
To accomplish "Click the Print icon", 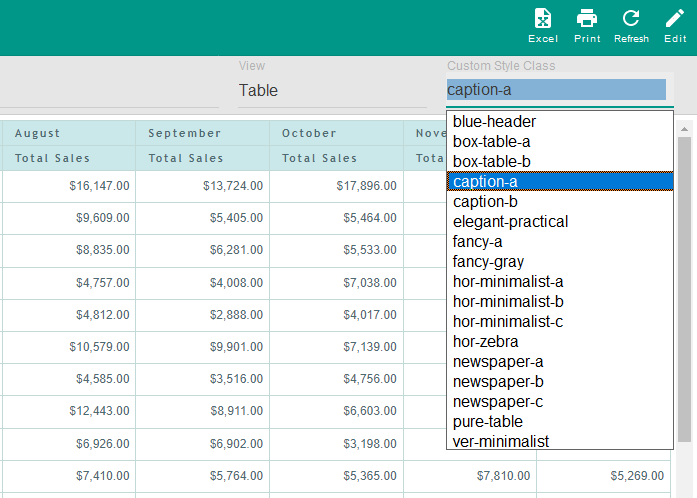I will pos(587,26).
